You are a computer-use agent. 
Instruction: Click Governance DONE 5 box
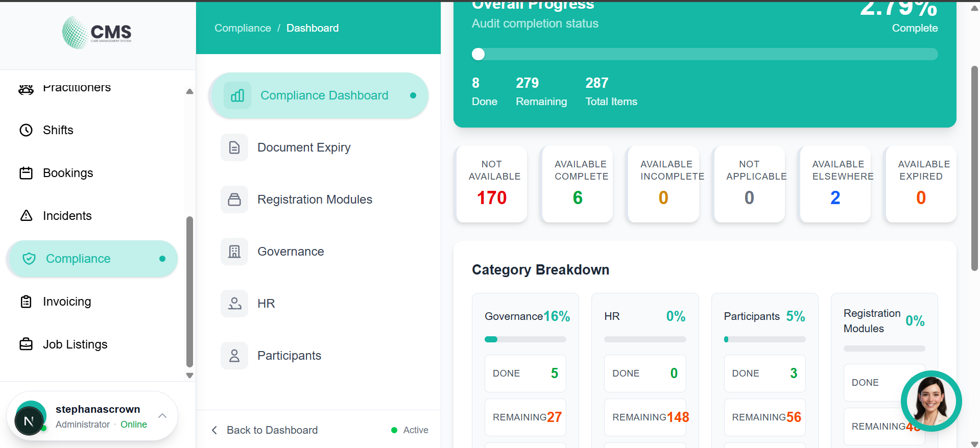point(525,374)
